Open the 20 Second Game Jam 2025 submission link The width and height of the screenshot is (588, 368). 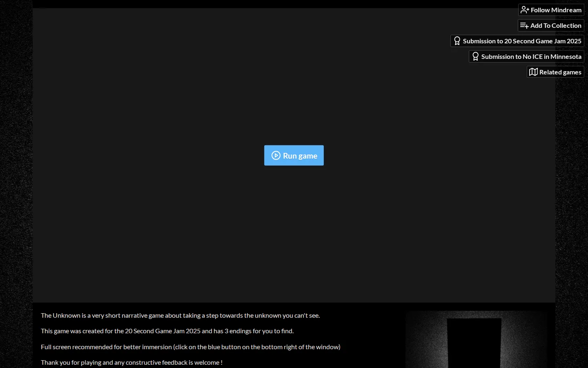(517, 41)
